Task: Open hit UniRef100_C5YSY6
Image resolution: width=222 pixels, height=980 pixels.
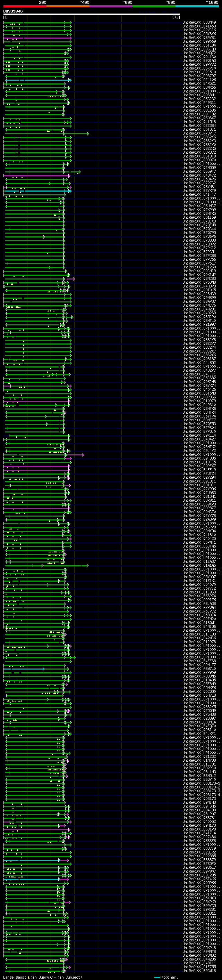Action: tap(199, 34)
